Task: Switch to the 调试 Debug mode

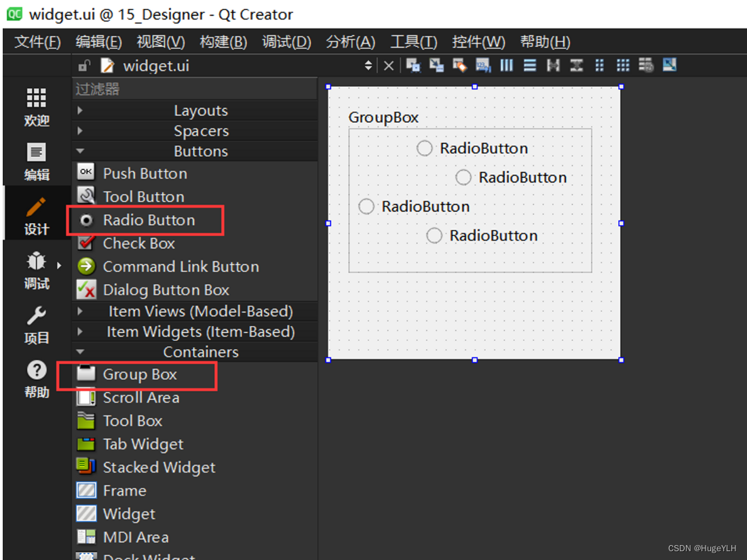Action: coord(37,271)
